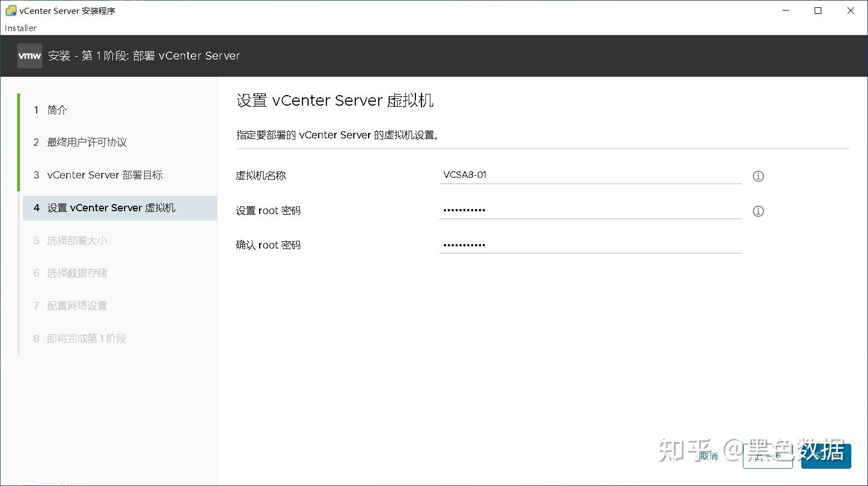Click the blue 下一步 next button

point(826,457)
